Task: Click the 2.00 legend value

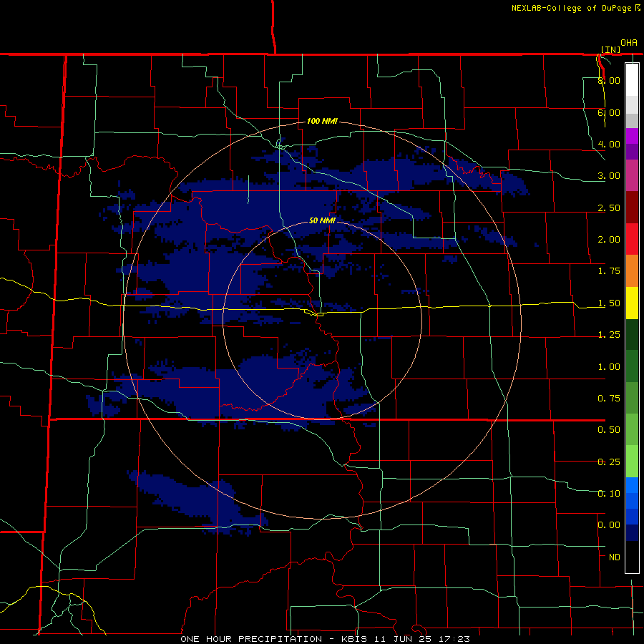Action: point(609,240)
